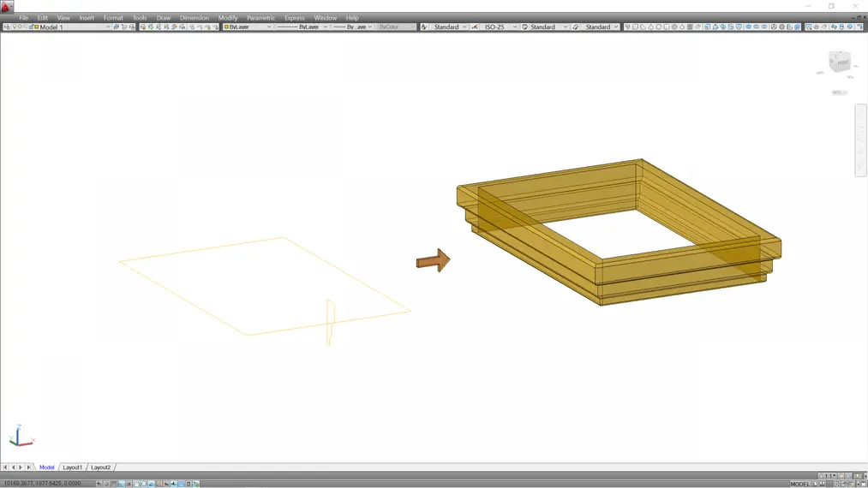
Task: Click the UCS axis icon in the viewport
Action: click(19, 437)
